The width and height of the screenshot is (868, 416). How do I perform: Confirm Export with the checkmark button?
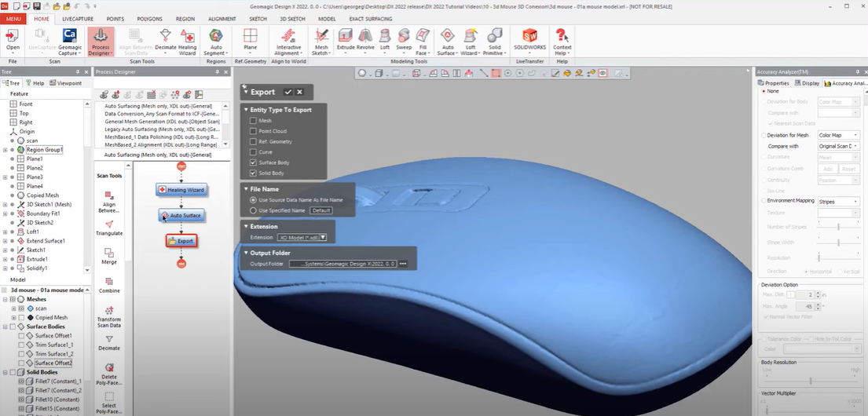(288, 92)
